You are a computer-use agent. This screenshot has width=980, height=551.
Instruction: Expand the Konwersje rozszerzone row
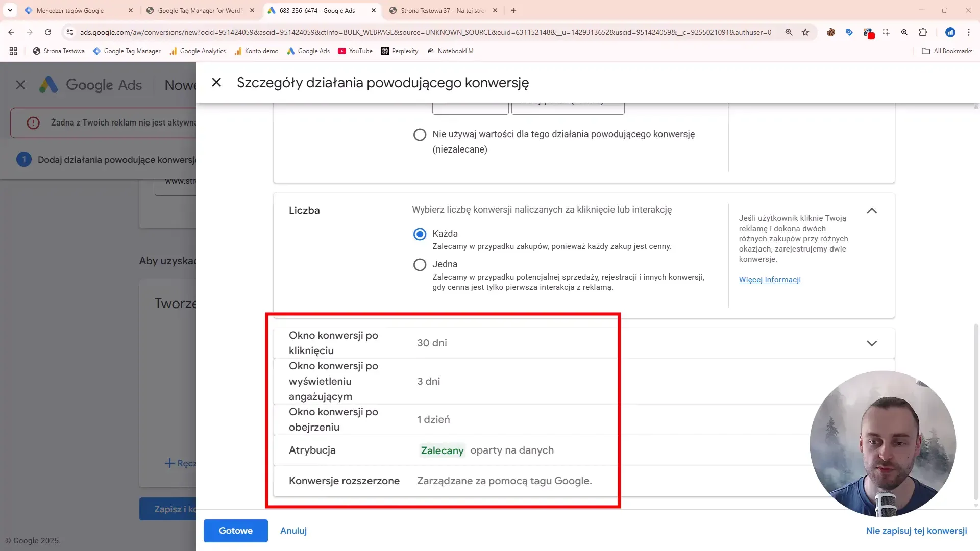click(583, 481)
